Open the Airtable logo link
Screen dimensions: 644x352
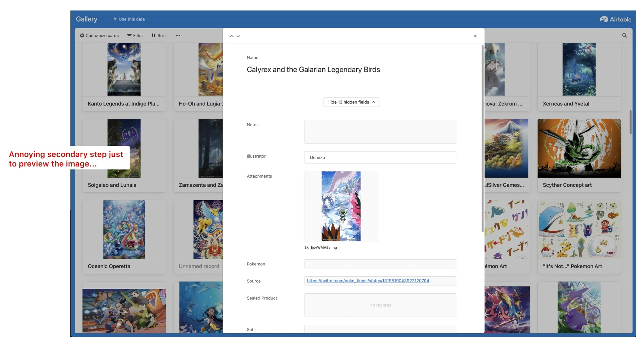point(615,19)
